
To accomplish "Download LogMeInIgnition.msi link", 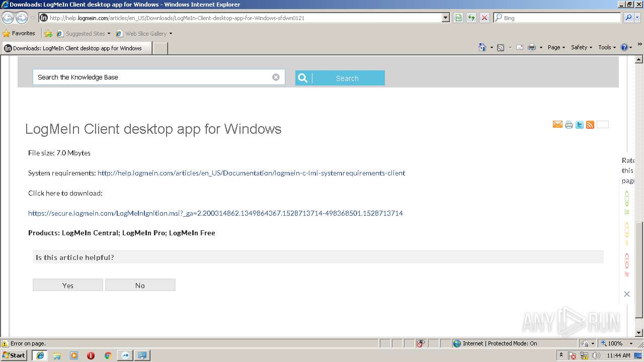I will (215, 213).
